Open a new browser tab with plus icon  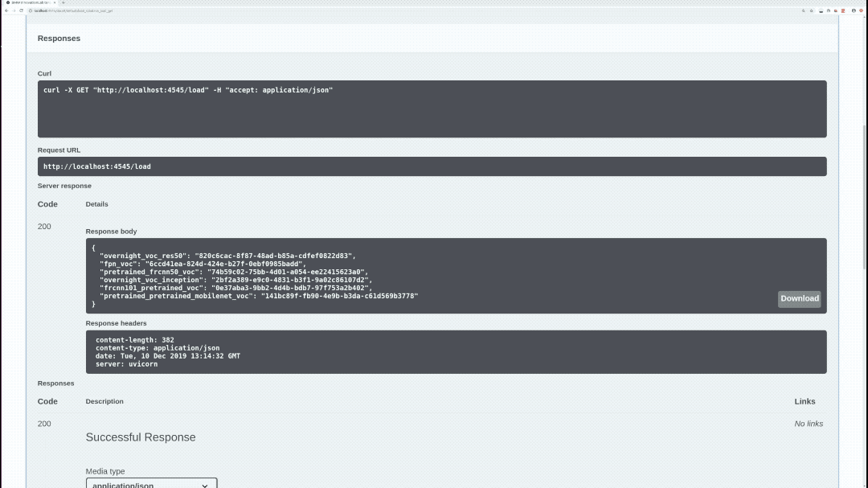point(63,2)
